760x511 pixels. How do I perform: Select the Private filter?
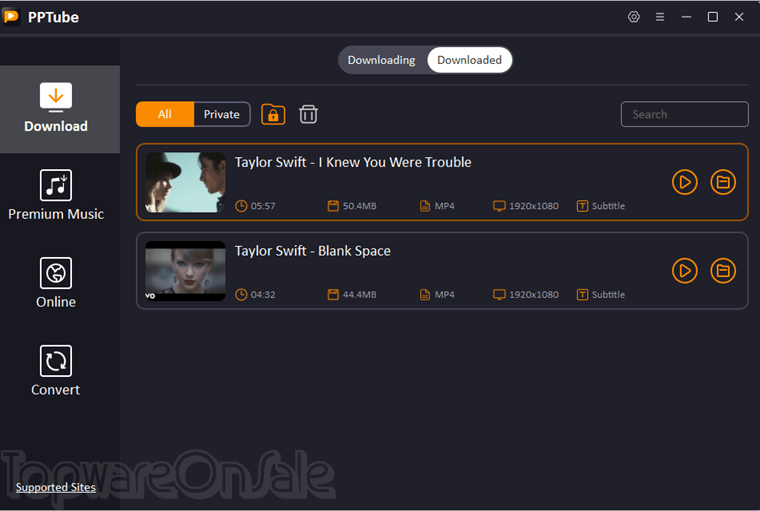[x=222, y=114]
